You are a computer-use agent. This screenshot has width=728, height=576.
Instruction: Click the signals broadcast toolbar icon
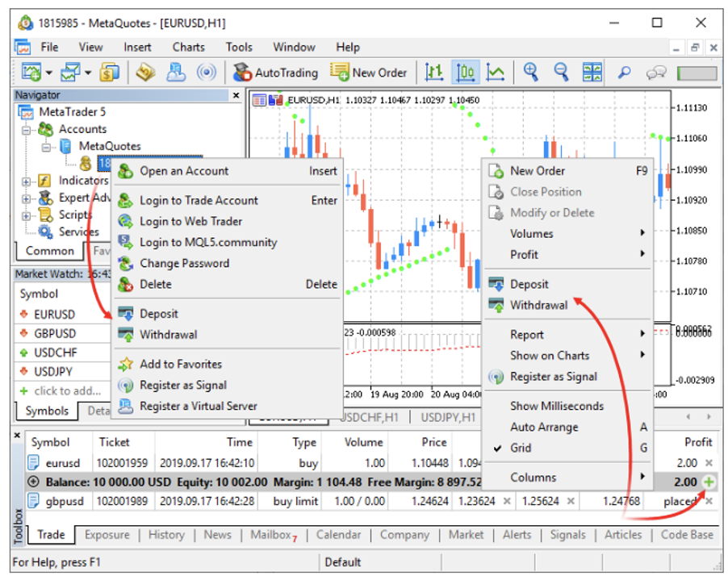[x=207, y=73]
